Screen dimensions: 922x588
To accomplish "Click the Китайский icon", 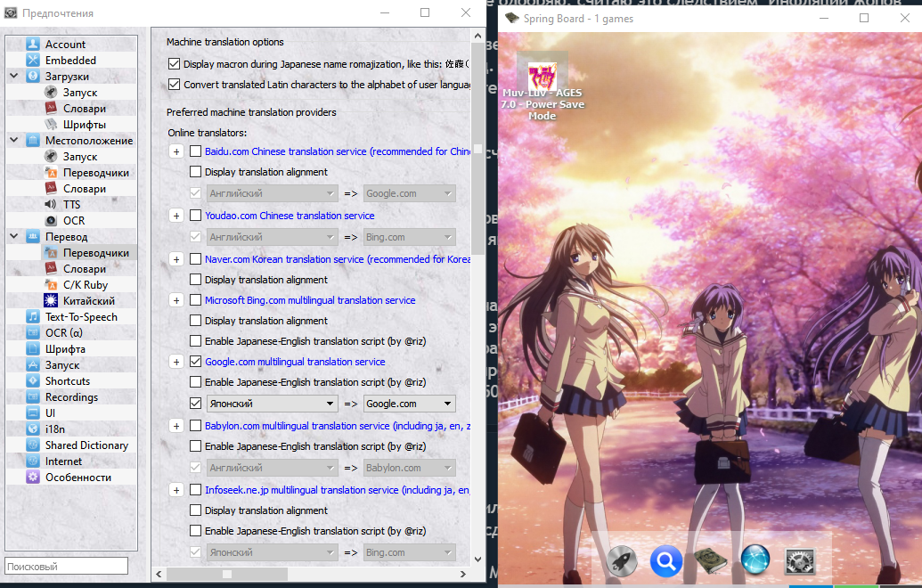I will (51, 301).
